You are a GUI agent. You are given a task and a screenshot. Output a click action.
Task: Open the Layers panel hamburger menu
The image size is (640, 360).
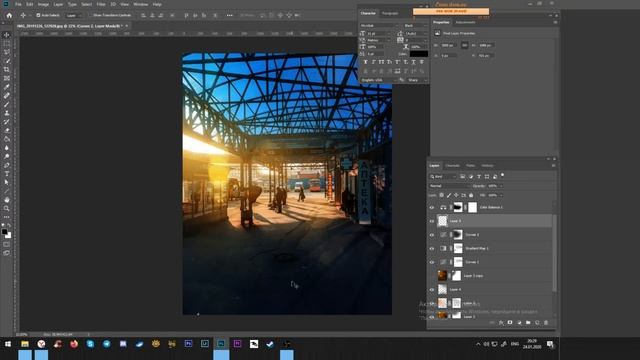click(553, 165)
